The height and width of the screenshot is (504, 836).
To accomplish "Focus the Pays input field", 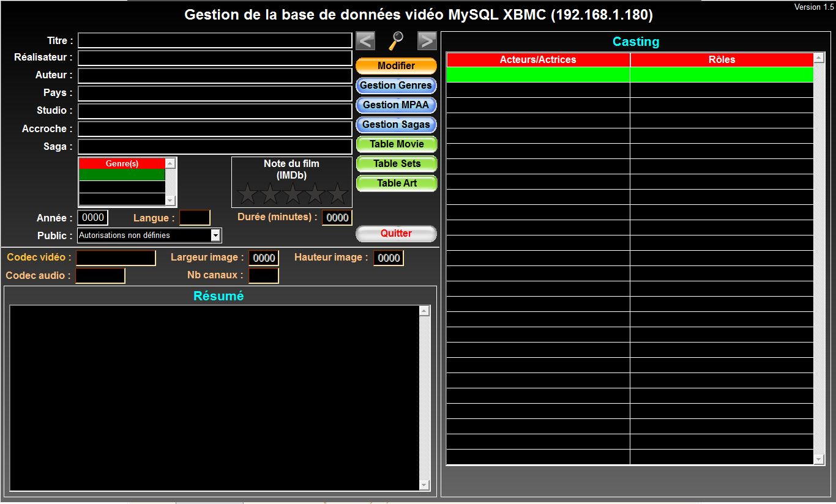I will 215,94.
